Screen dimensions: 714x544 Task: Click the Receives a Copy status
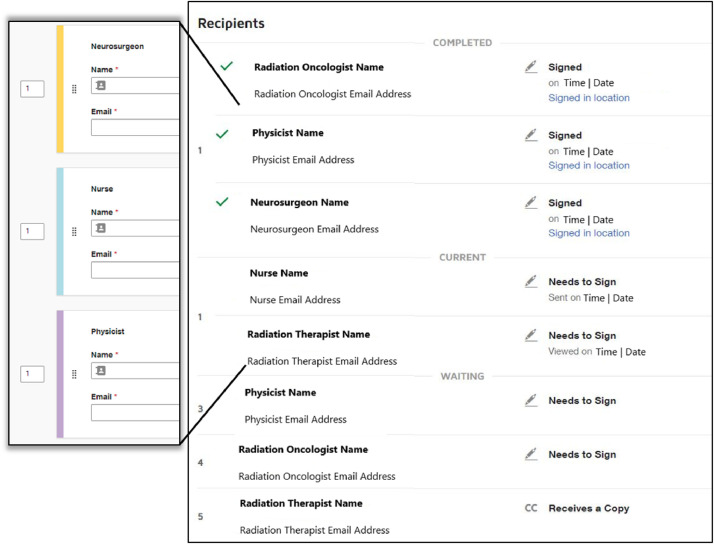coord(589,508)
